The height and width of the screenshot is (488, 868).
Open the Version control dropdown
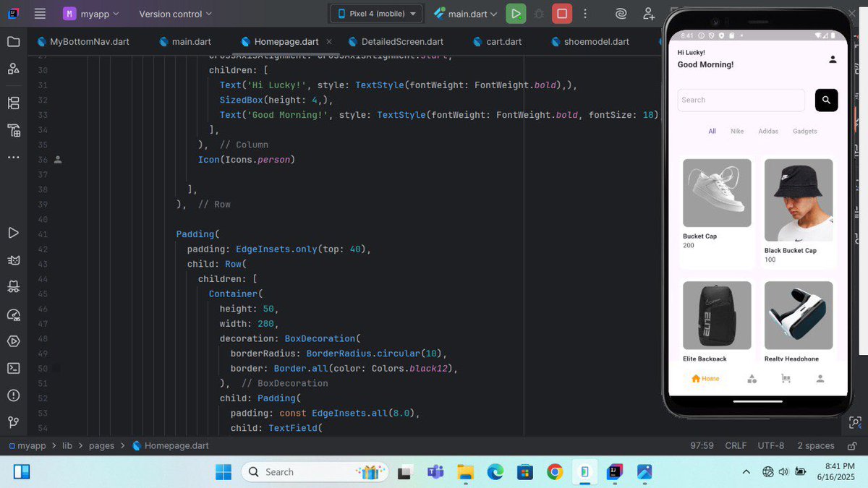[175, 14]
